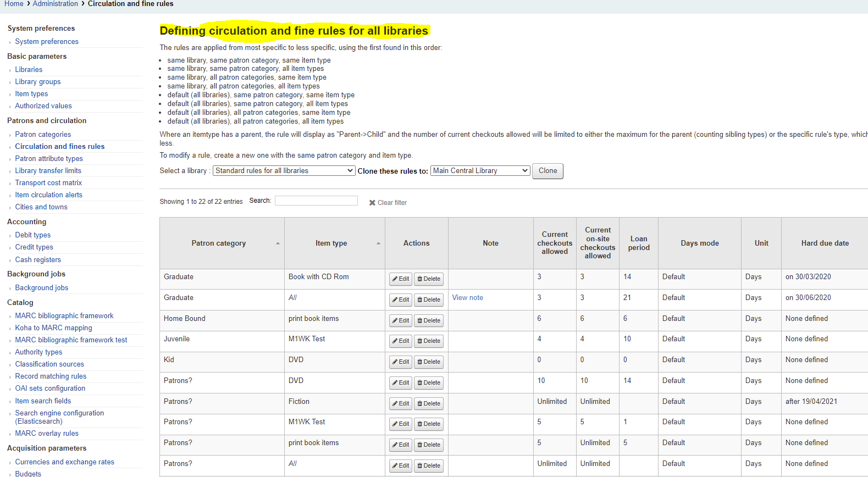Edit the Patrons? M1WK Test rule
Viewport: 868px width, 477px height.
(x=401, y=424)
